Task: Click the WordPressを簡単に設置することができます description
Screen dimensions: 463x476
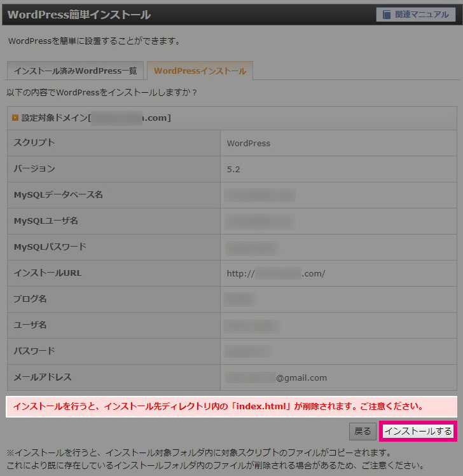Action: tap(95, 41)
